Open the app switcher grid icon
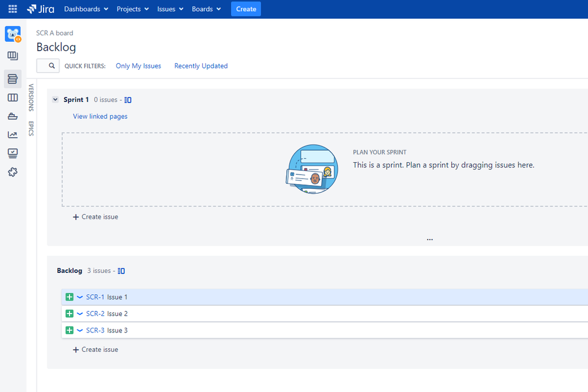This screenshot has width=588, height=392. pyautogui.click(x=13, y=9)
